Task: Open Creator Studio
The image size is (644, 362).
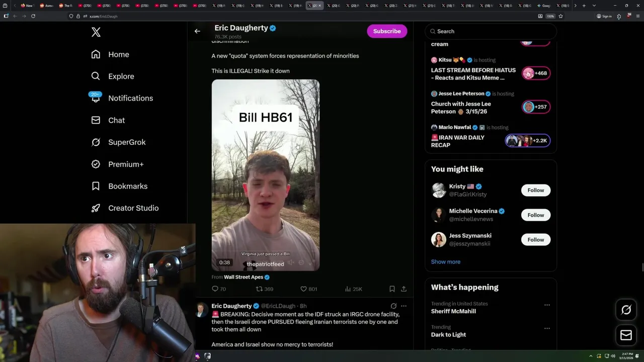Action: click(125, 208)
